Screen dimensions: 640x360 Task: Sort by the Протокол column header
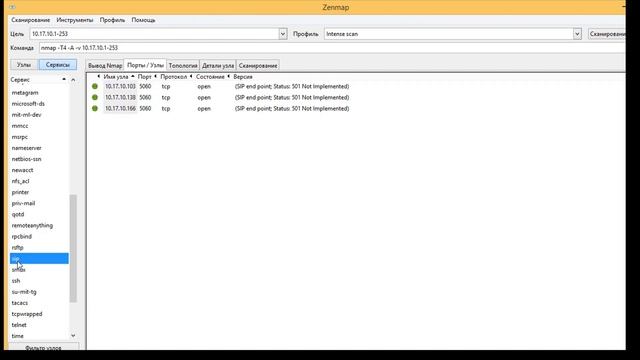(174, 77)
